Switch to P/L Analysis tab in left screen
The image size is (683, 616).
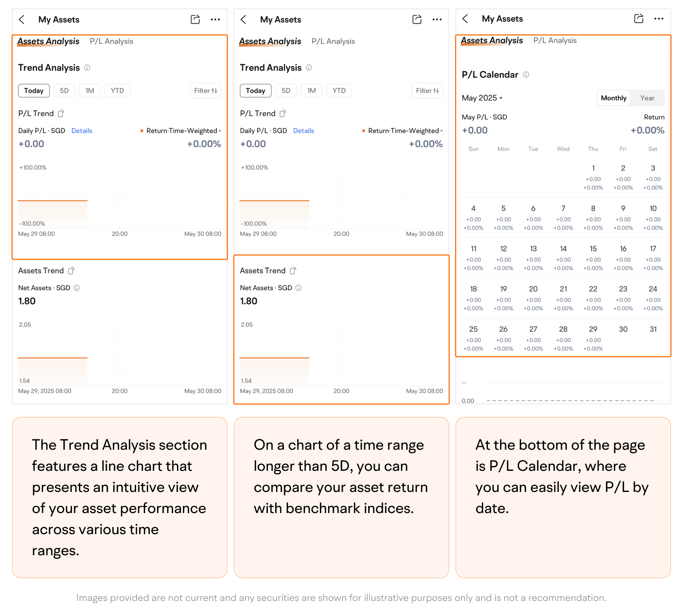pos(111,41)
